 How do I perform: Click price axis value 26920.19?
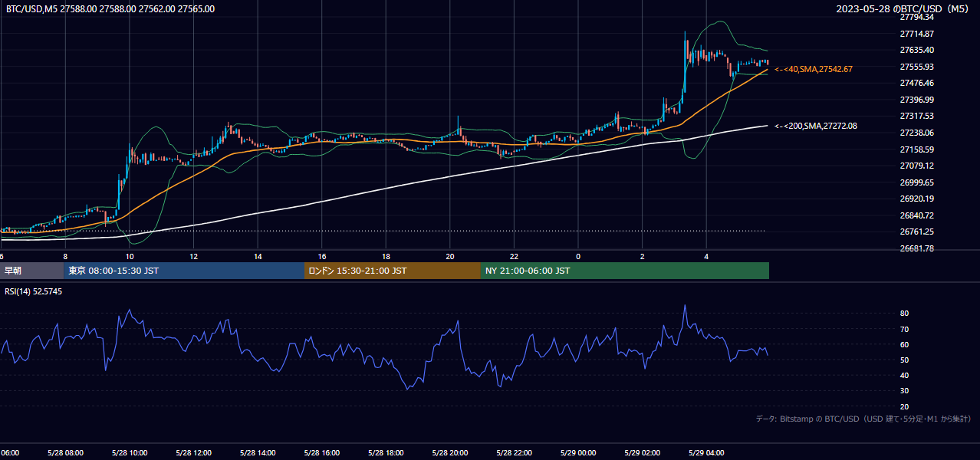[x=916, y=199]
